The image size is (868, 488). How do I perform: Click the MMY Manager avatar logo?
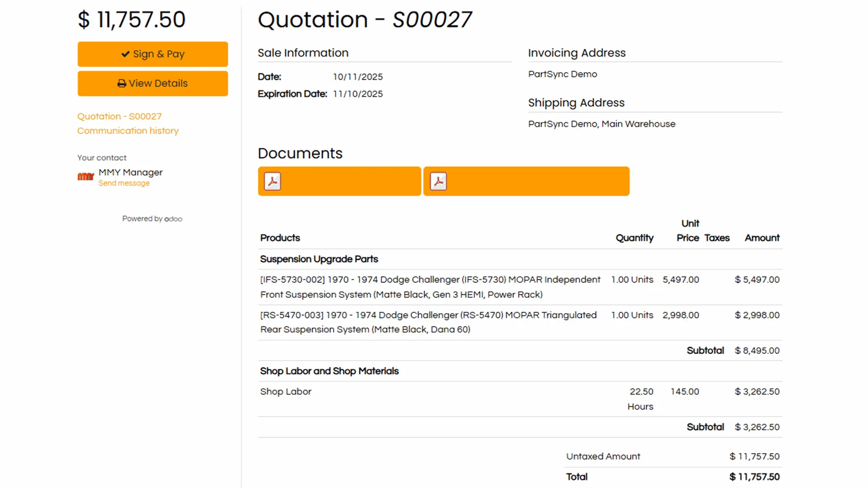[x=85, y=177]
